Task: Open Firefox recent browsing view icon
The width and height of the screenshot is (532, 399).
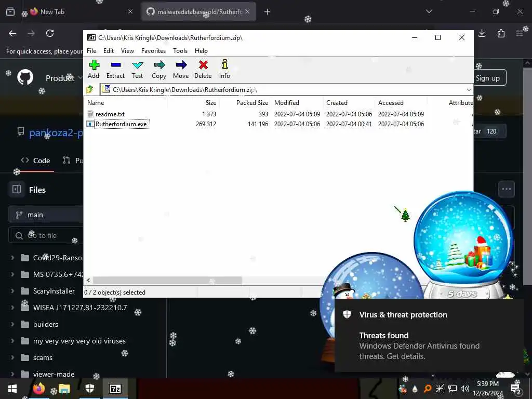Action: 10,11
